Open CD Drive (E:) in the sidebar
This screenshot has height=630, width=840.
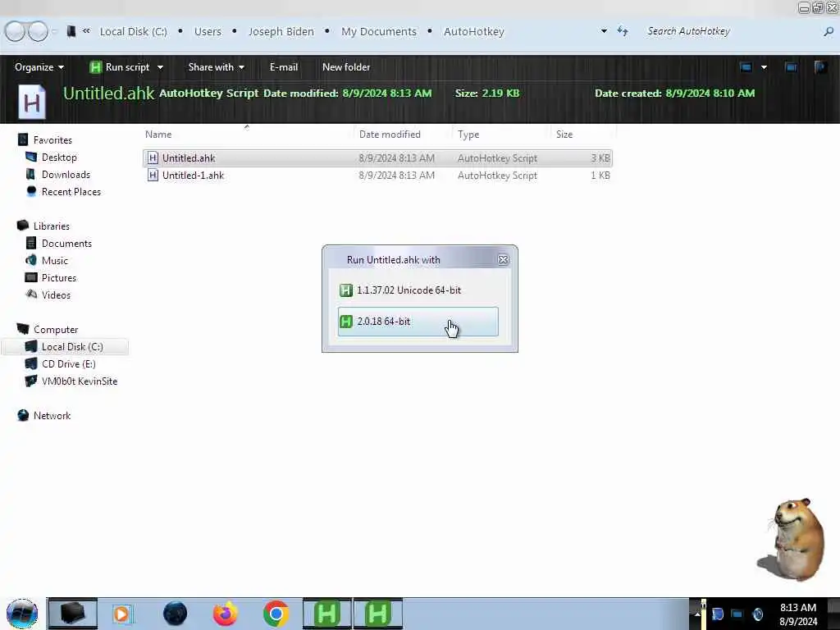click(69, 363)
